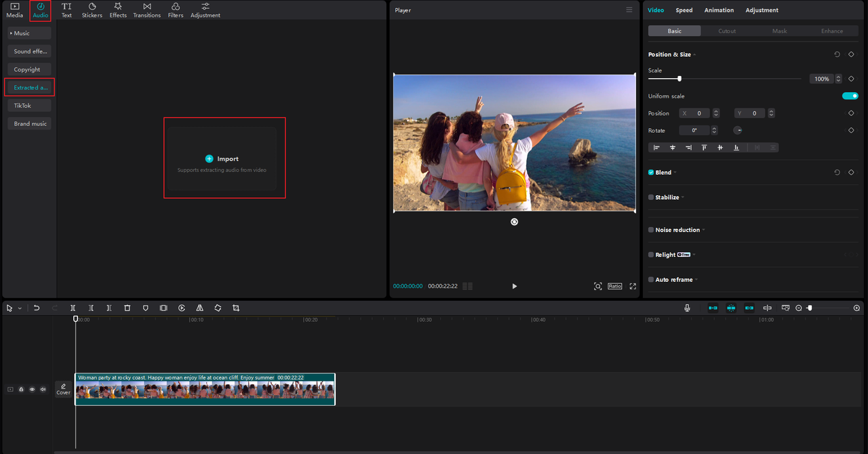Click the timeline zoom in plus icon
This screenshot has height=454, width=868.
point(856,308)
